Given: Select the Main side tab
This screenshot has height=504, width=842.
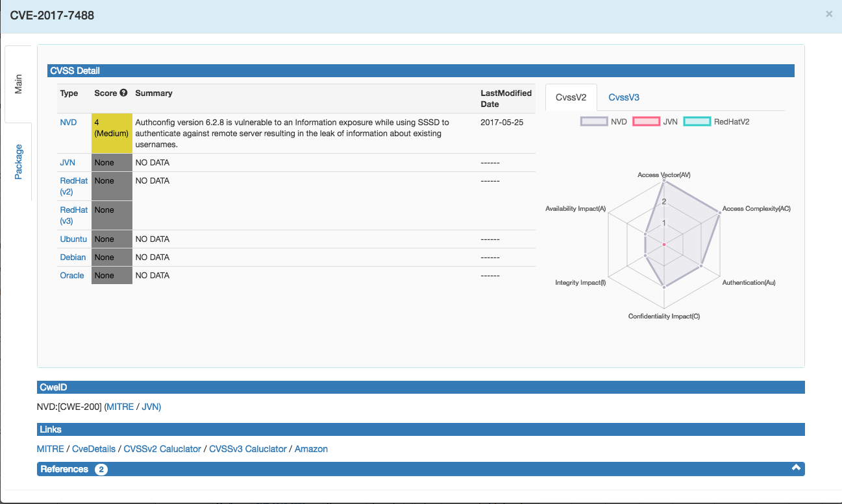Looking at the screenshot, I should pos(18,84).
